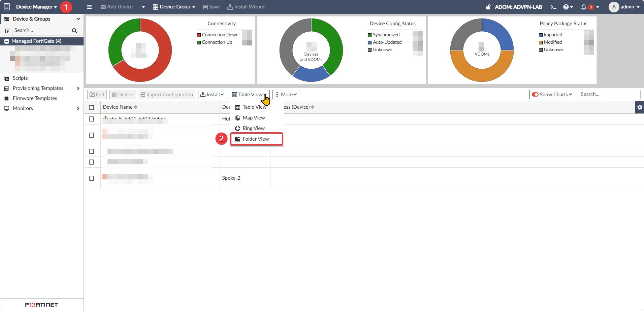The image size is (644, 311).
Task: Click the green Connection Up legend swatch
Action: tap(199, 42)
